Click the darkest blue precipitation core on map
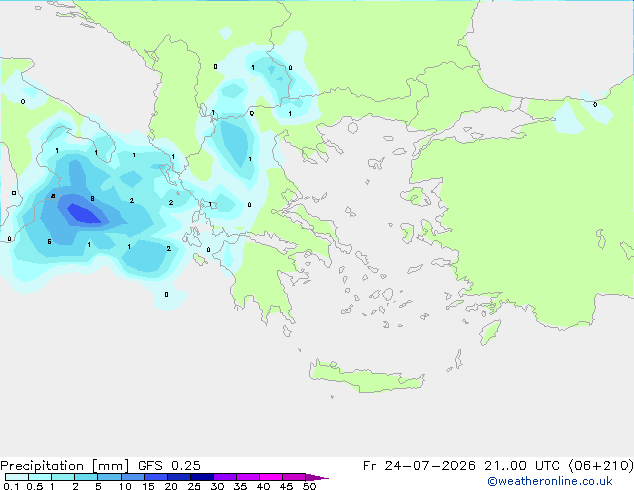Viewport: 634px width, 490px height. click(83, 213)
